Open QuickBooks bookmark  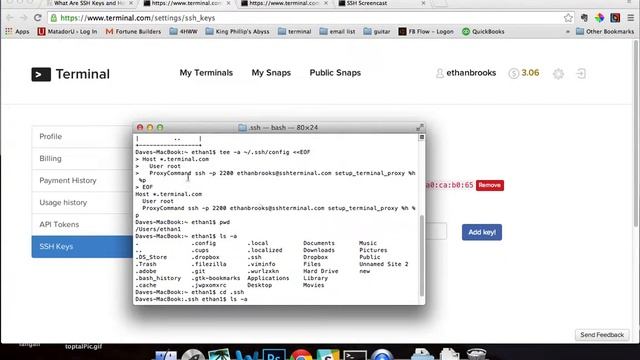point(483,31)
